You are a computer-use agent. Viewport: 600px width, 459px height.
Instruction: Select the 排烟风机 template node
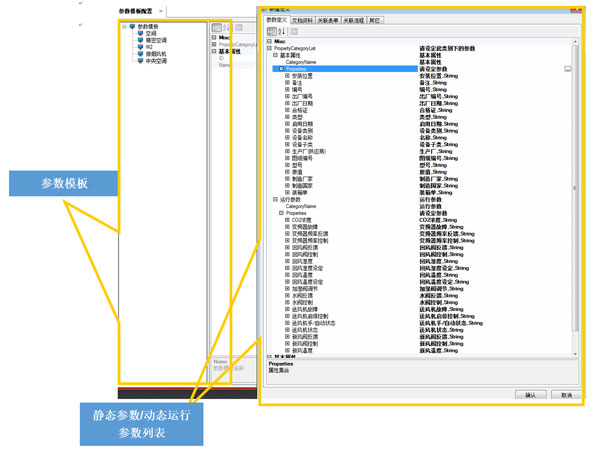coord(158,52)
